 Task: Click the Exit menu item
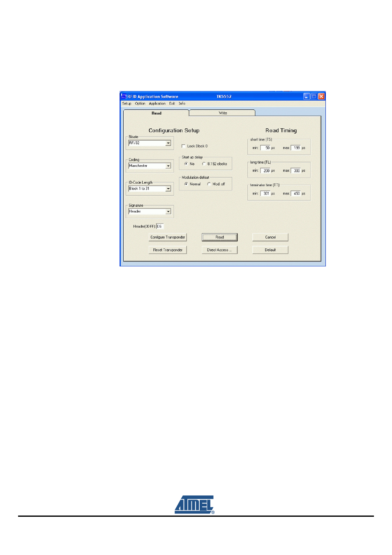coord(172,104)
